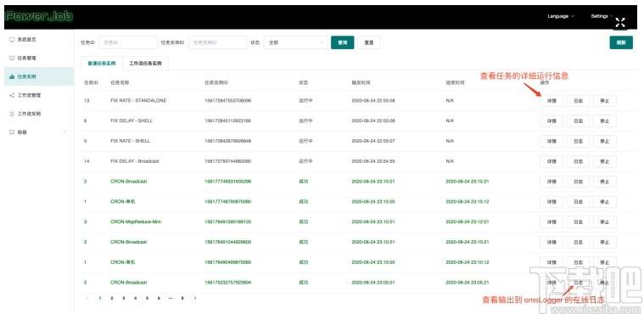Open 详情 for CRON-单机 triggered 23:10:00
Image resolution: width=644 pixels, height=314 pixels.
click(552, 262)
